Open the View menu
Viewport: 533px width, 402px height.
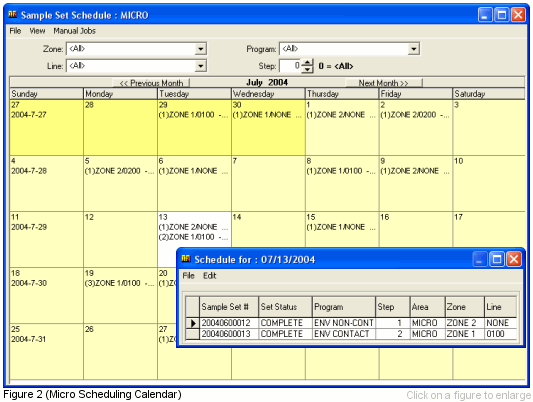coord(37,31)
